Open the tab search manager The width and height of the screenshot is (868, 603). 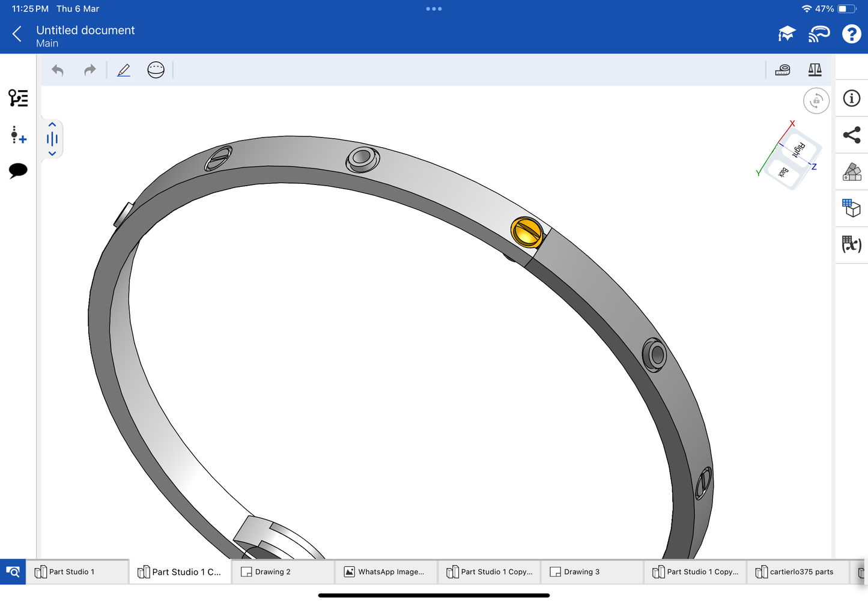coord(13,572)
